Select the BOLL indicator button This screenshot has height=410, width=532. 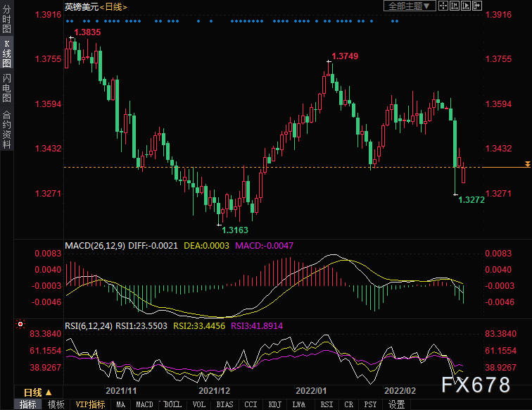point(172,404)
